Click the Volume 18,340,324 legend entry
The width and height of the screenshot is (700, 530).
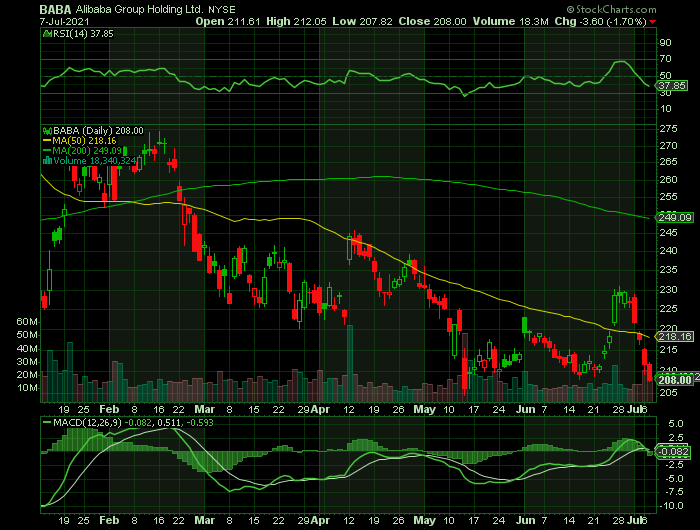coord(94,160)
